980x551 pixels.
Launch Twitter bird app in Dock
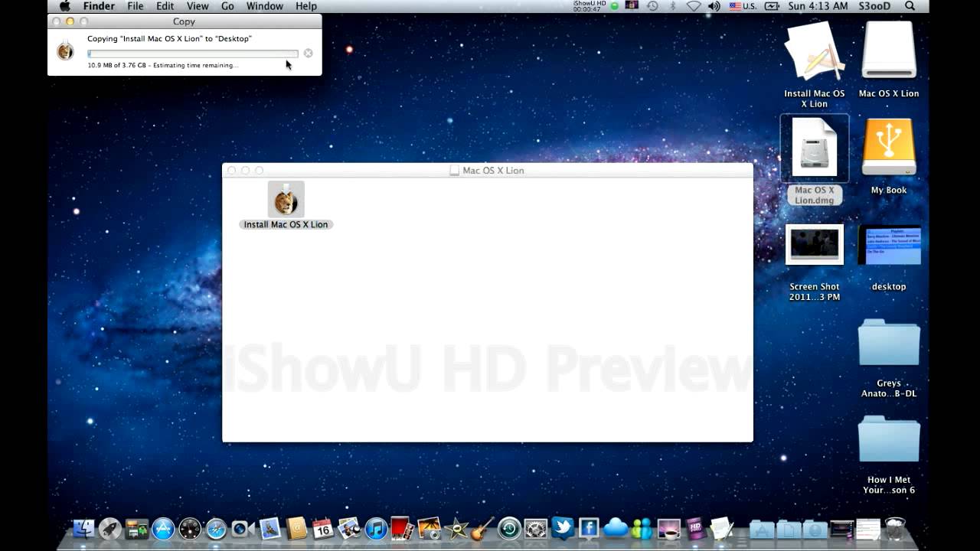click(x=563, y=528)
